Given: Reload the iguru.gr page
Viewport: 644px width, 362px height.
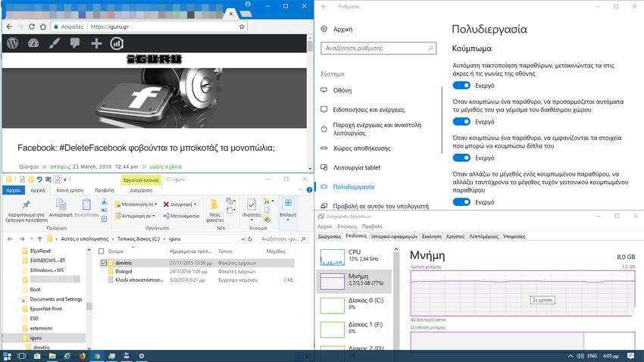Looking at the screenshot, I should 32,27.
